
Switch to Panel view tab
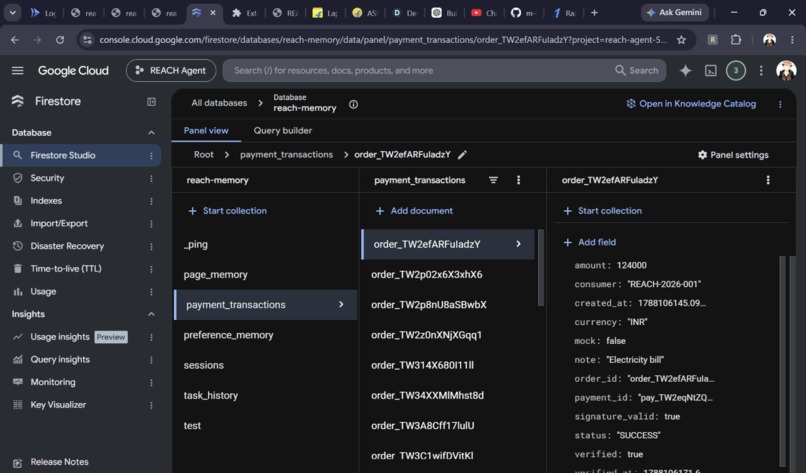click(x=206, y=131)
